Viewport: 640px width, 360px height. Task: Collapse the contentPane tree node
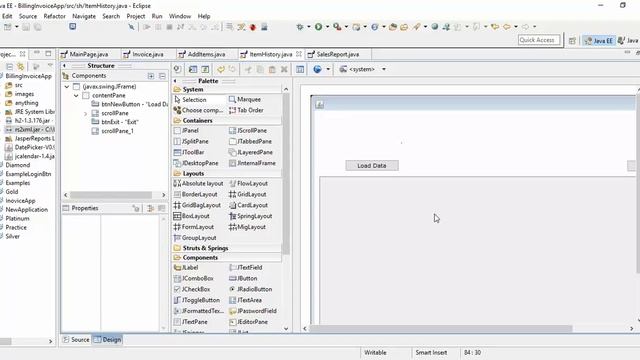click(x=76, y=96)
